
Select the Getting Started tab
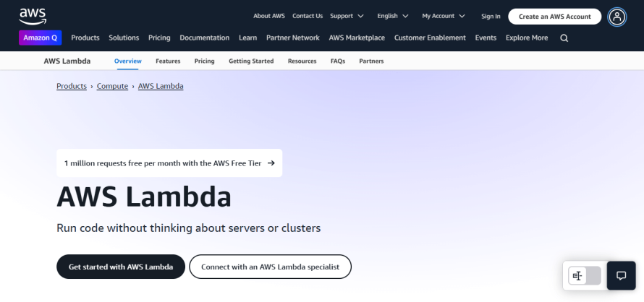click(x=251, y=61)
